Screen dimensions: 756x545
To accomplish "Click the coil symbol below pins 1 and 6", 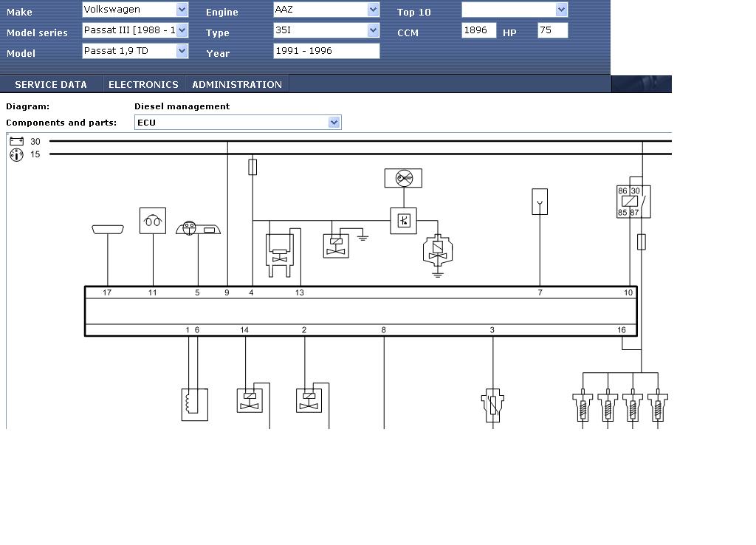I will point(194,404).
